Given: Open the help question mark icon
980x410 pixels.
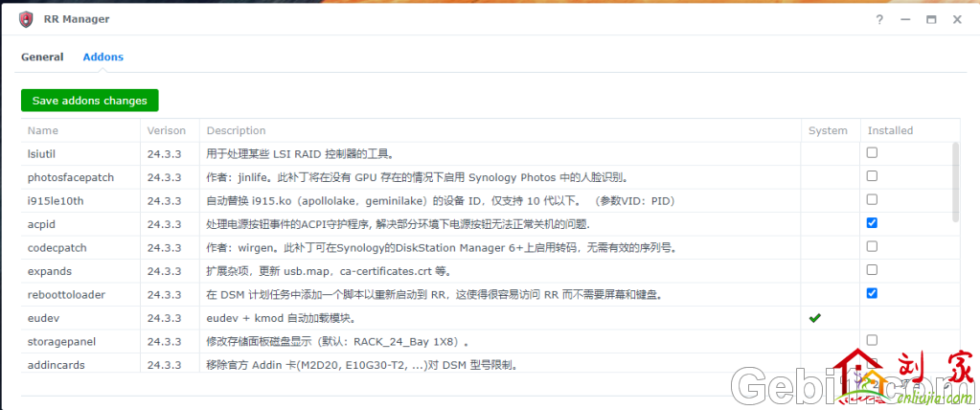Looking at the screenshot, I should [x=878, y=19].
